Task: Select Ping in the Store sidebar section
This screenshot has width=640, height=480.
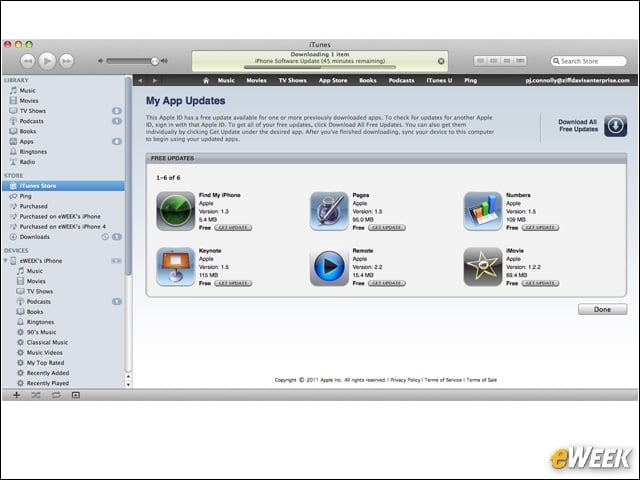Action: pyautogui.click(x=63, y=196)
